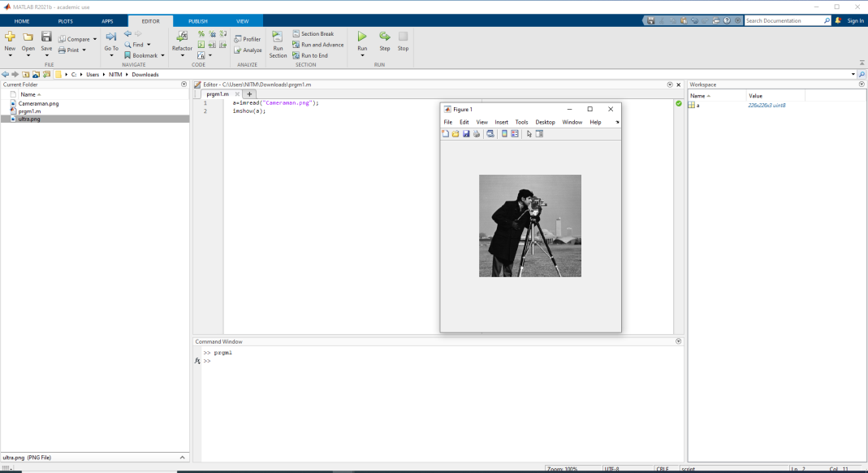The height and width of the screenshot is (473, 868).
Task: Open the Refactor dropdown
Action: (x=182, y=56)
